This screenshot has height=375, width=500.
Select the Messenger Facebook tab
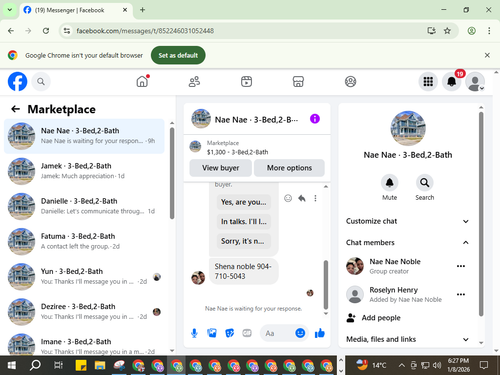tap(76, 10)
